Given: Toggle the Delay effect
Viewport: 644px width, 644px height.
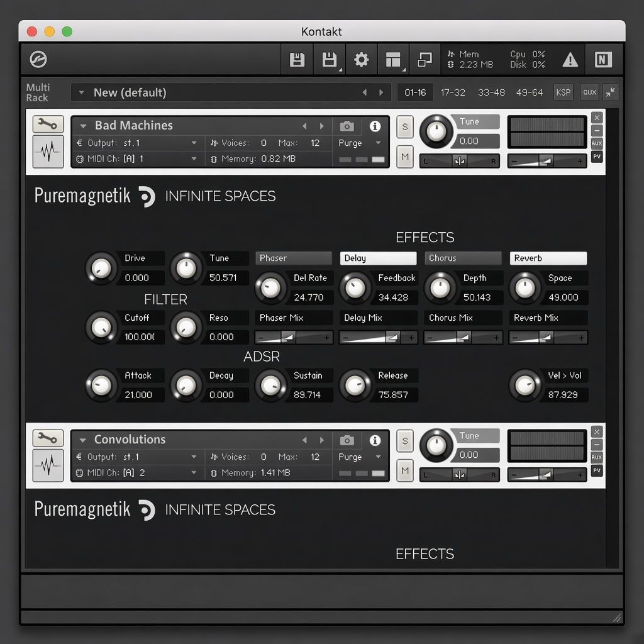Looking at the screenshot, I should [x=378, y=258].
